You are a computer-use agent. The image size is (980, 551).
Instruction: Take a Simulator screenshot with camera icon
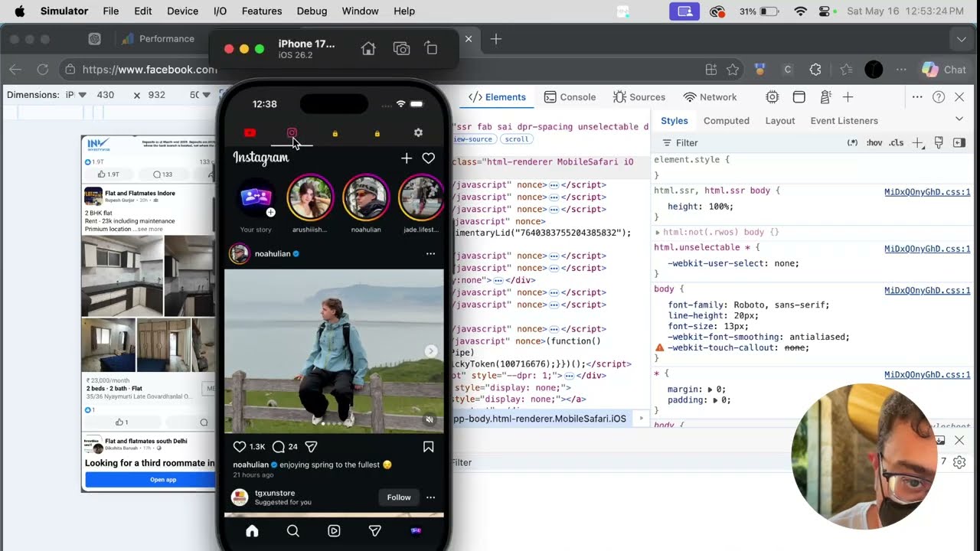pyautogui.click(x=401, y=49)
